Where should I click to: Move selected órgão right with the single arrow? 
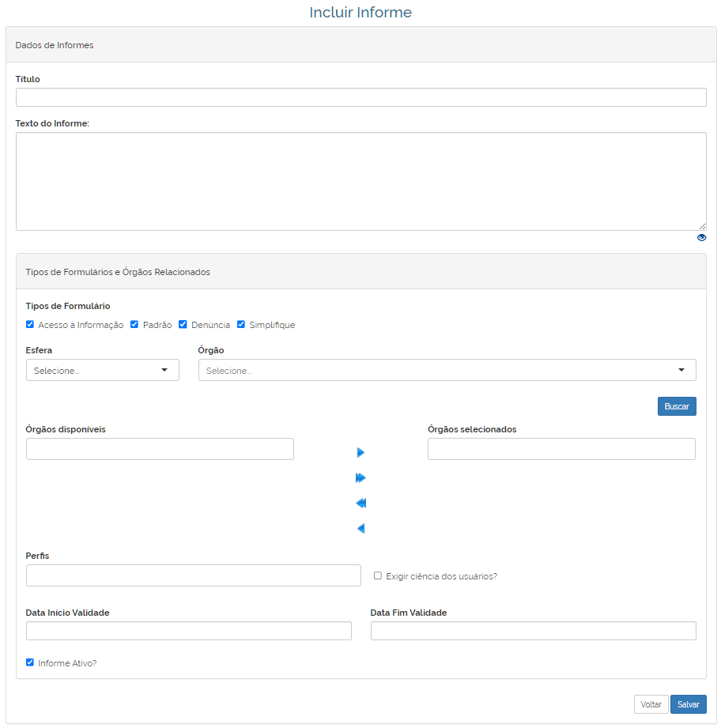(360, 453)
